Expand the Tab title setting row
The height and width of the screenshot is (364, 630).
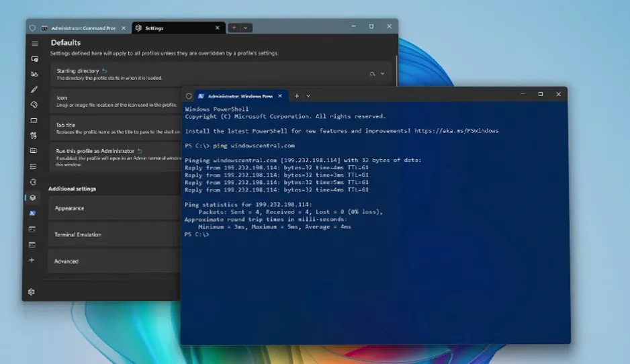click(116, 128)
